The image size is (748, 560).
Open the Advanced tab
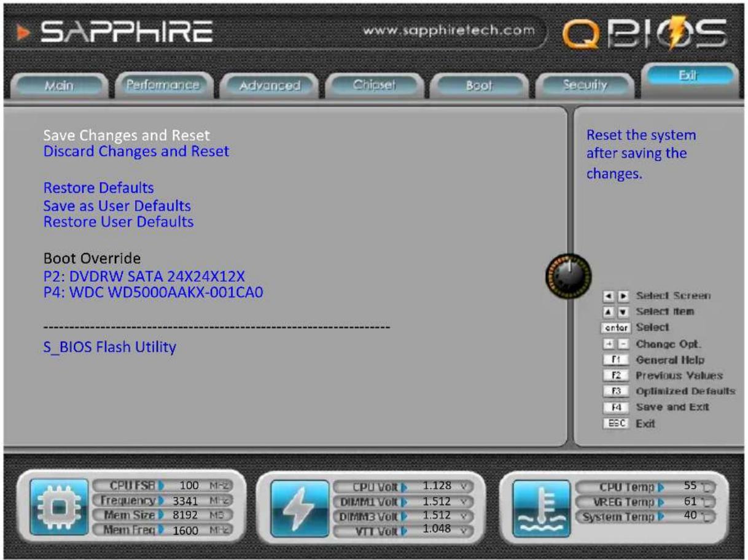(269, 86)
